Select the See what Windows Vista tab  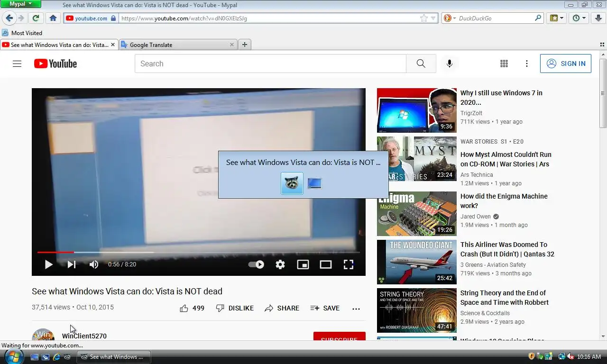(x=59, y=45)
